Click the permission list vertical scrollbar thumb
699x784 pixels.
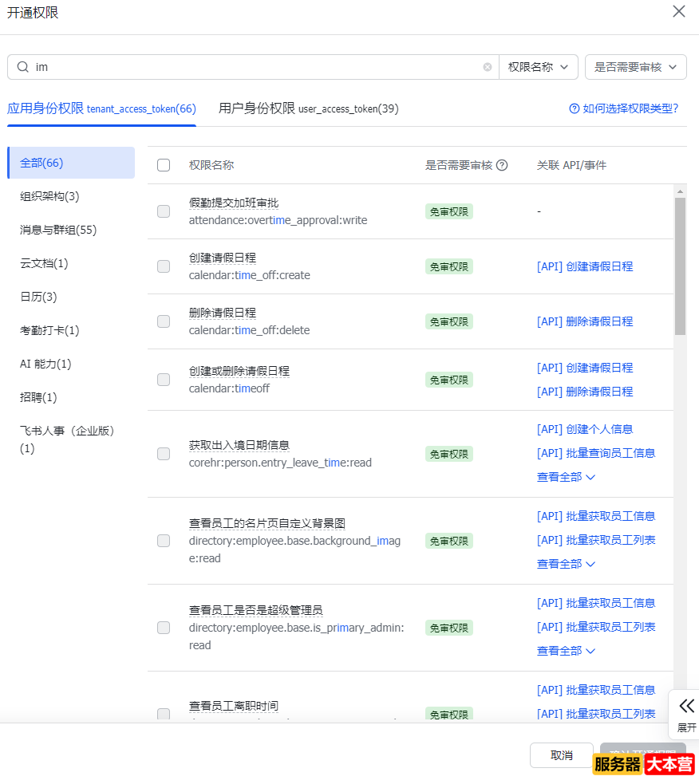coord(680,266)
